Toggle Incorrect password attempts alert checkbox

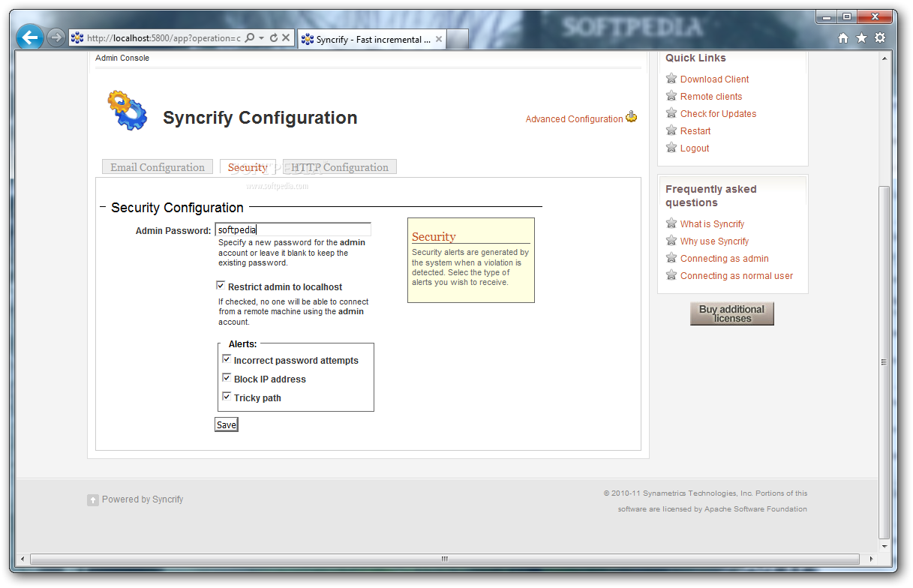tap(227, 359)
